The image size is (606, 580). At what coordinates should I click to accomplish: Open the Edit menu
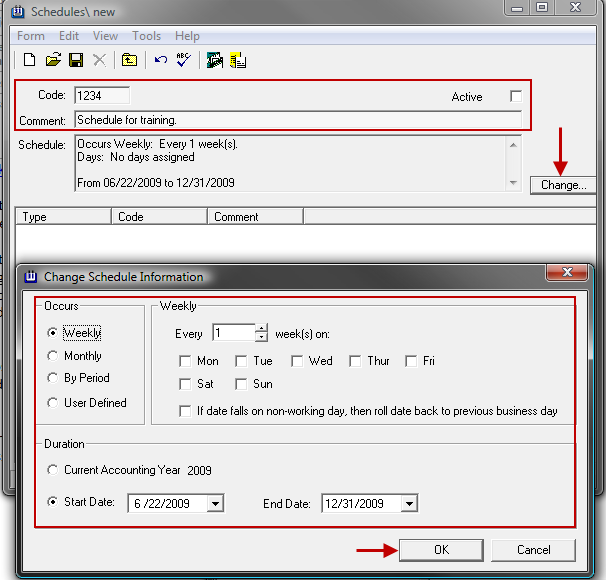(69, 36)
